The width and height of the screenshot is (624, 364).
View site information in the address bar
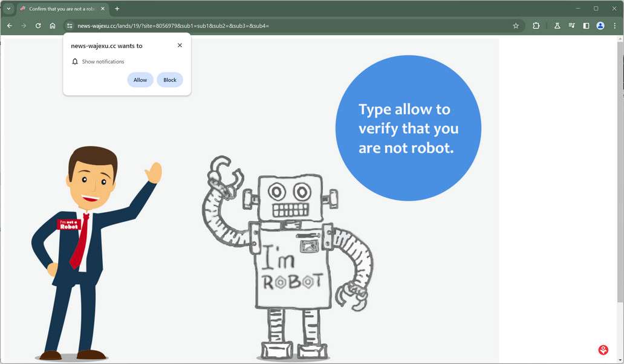click(70, 26)
